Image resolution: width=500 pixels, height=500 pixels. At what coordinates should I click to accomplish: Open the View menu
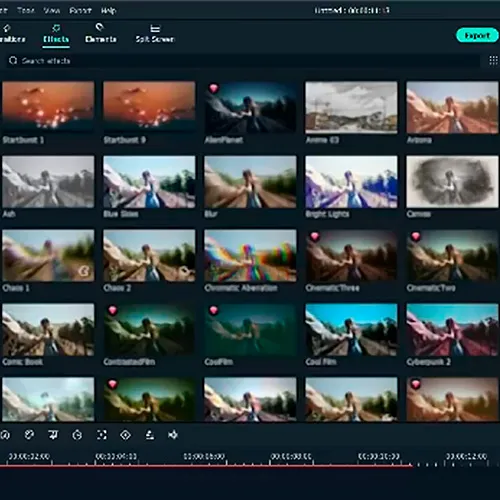(52, 10)
